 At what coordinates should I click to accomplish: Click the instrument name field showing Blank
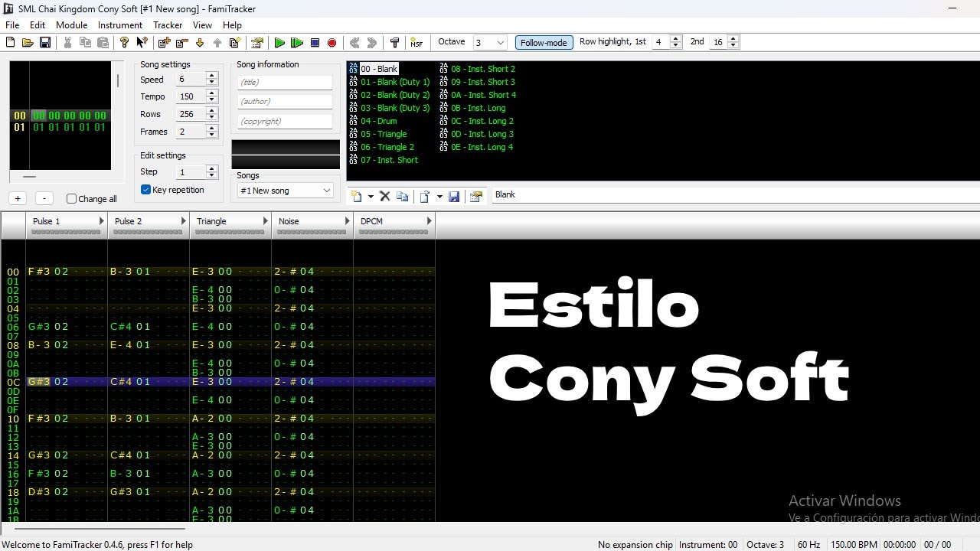tap(735, 195)
